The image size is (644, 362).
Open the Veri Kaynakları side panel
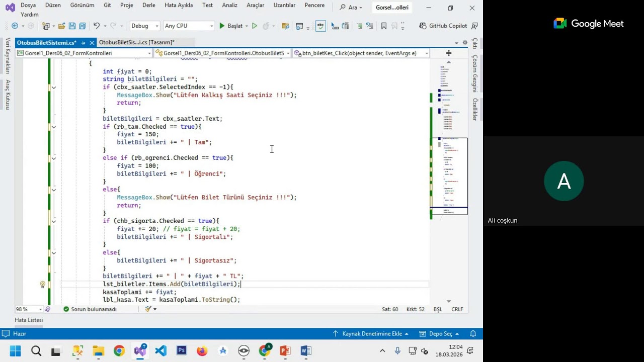tap(8, 56)
